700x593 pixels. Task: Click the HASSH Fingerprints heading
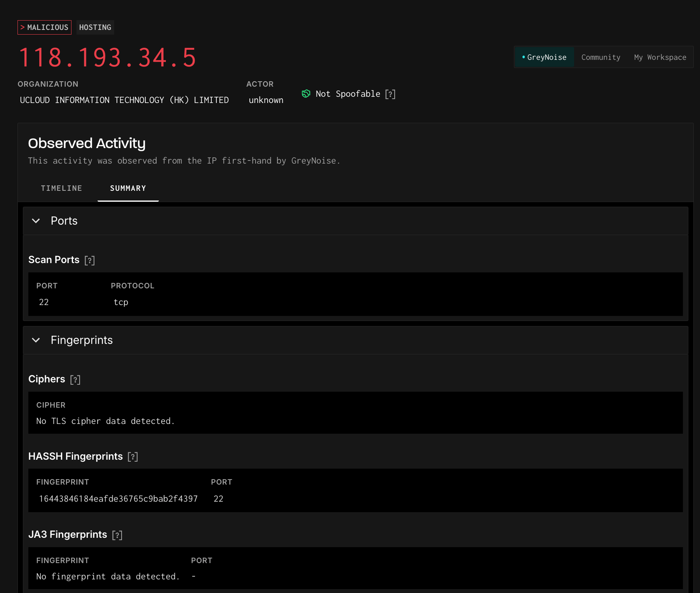tap(75, 456)
